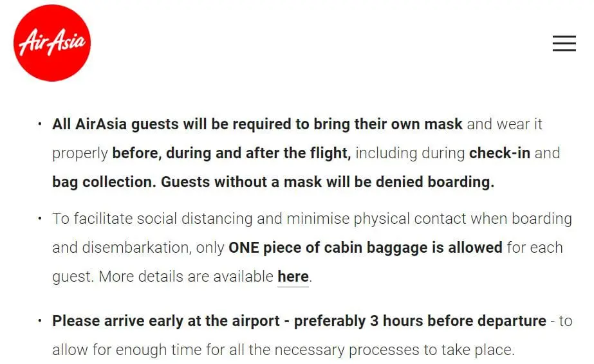Image resolution: width=594 pixels, height=364 pixels.
Task: Click "before, during and after the flight" text
Action: pyautogui.click(x=232, y=153)
